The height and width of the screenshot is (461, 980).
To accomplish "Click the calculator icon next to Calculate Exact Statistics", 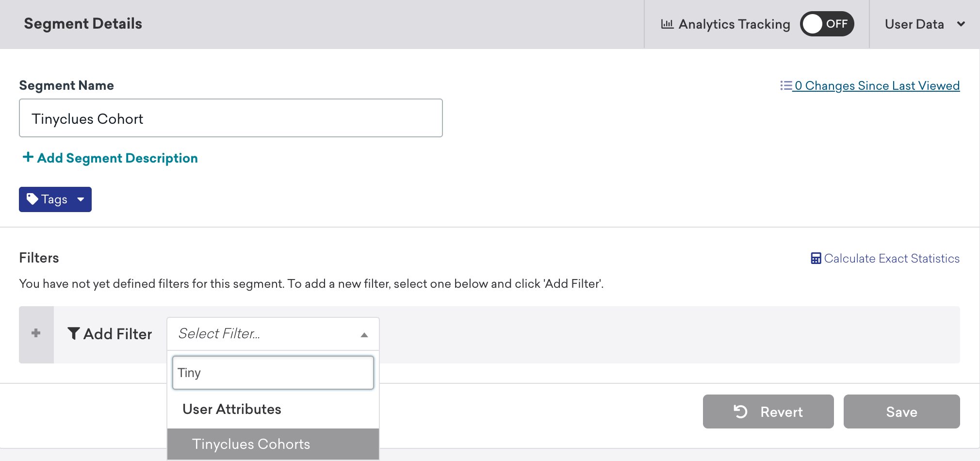I will (816, 258).
